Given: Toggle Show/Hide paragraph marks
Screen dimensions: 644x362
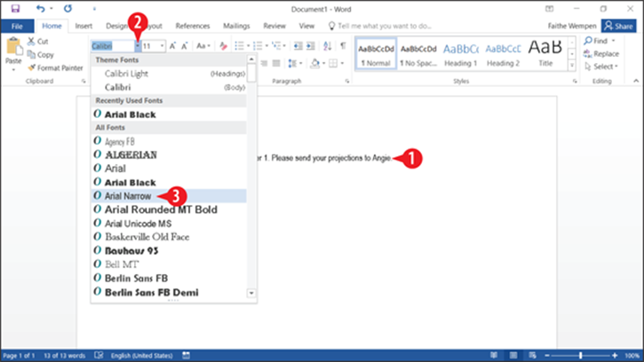Looking at the screenshot, I should coord(343,45).
